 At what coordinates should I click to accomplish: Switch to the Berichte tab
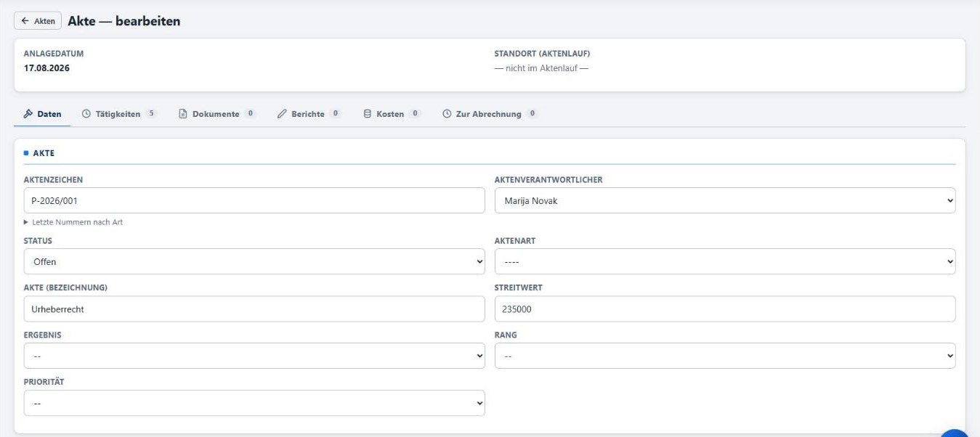(x=309, y=114)
